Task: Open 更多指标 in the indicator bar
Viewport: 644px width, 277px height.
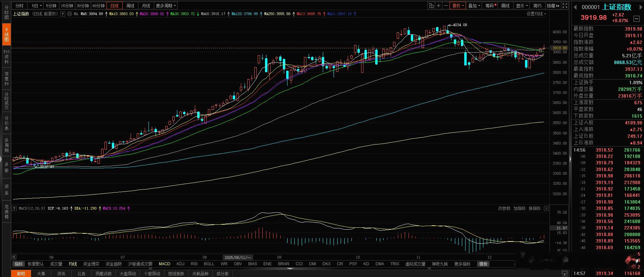Action: coord(462,264)
